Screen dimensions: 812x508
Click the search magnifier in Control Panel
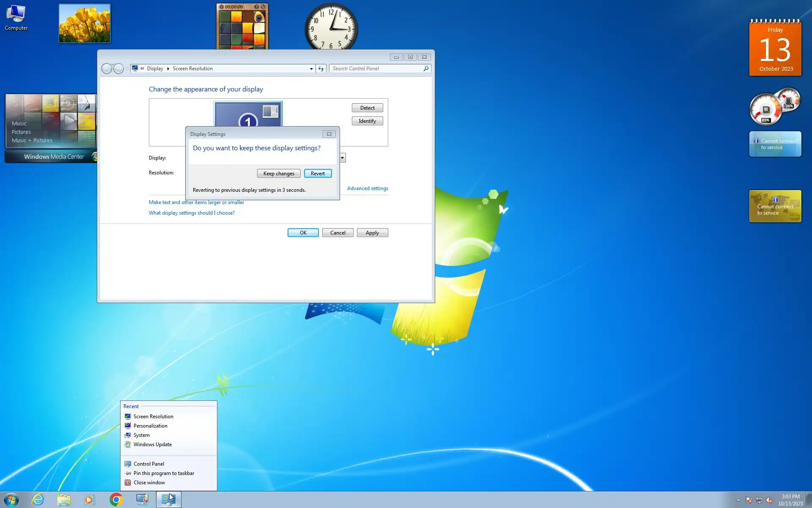pyautogui.click(x=426, y=69)
